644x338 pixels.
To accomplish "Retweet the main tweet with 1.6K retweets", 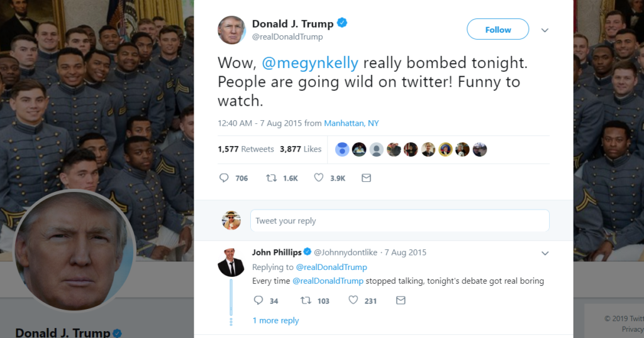I will (272, 178).
